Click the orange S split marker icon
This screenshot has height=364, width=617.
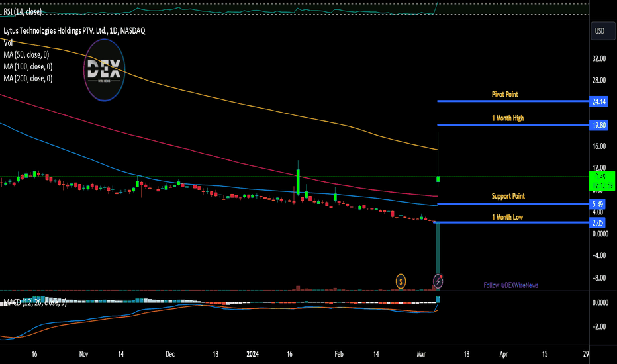click(401, 281)
